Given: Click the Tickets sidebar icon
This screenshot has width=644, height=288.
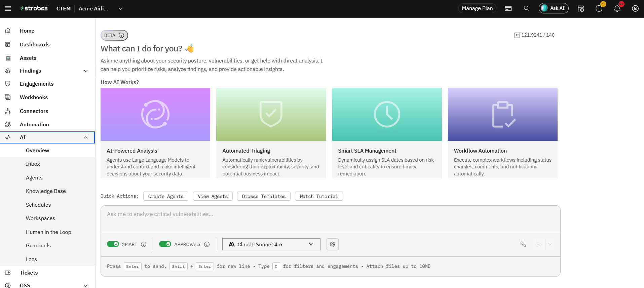Looking at the screenshot, I should coord(8,273).
